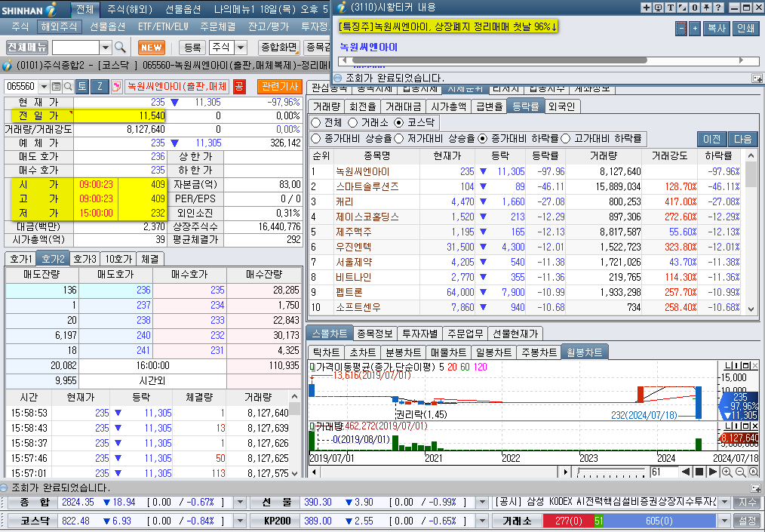Open dropdown at end of 코스닥 index row
The height and width of the screenshot is (532, 765).
click(x=240, y=521)
